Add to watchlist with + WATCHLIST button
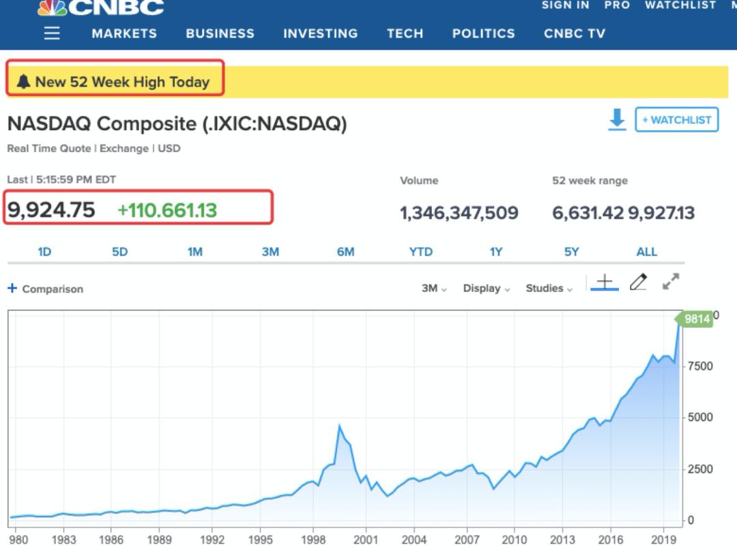 [676, 120]
